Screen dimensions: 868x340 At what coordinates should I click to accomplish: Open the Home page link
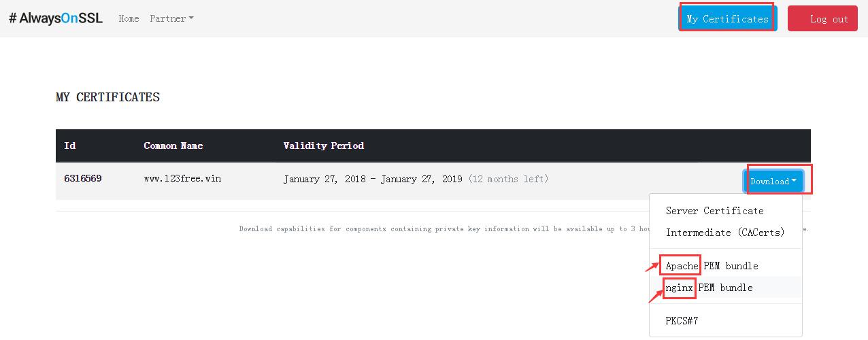pyautogui.click(x=129, y=18)
